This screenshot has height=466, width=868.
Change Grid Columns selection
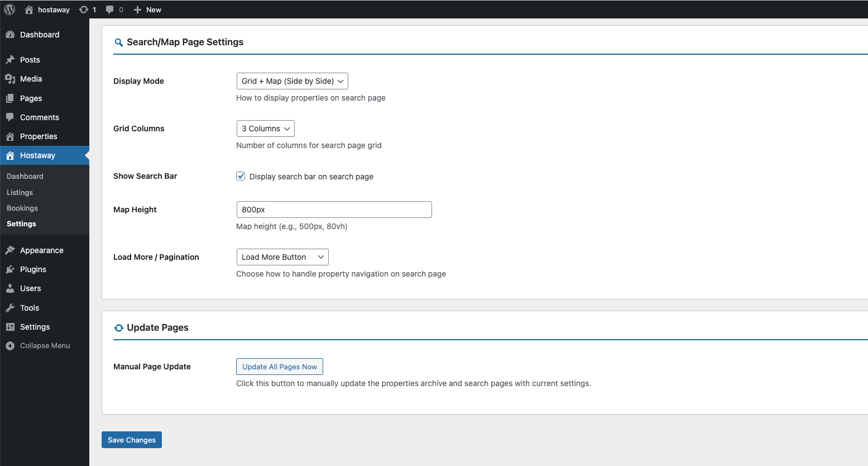pos(265,128)
